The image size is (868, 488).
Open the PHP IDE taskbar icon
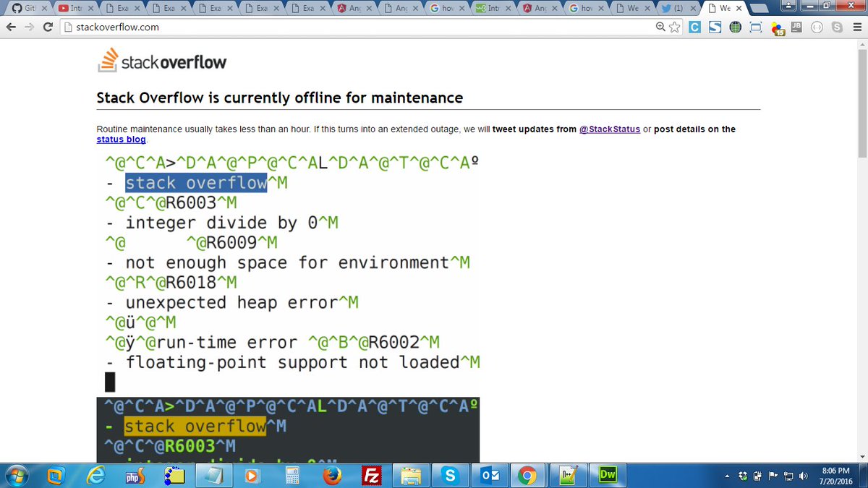[x=135, y=476]
